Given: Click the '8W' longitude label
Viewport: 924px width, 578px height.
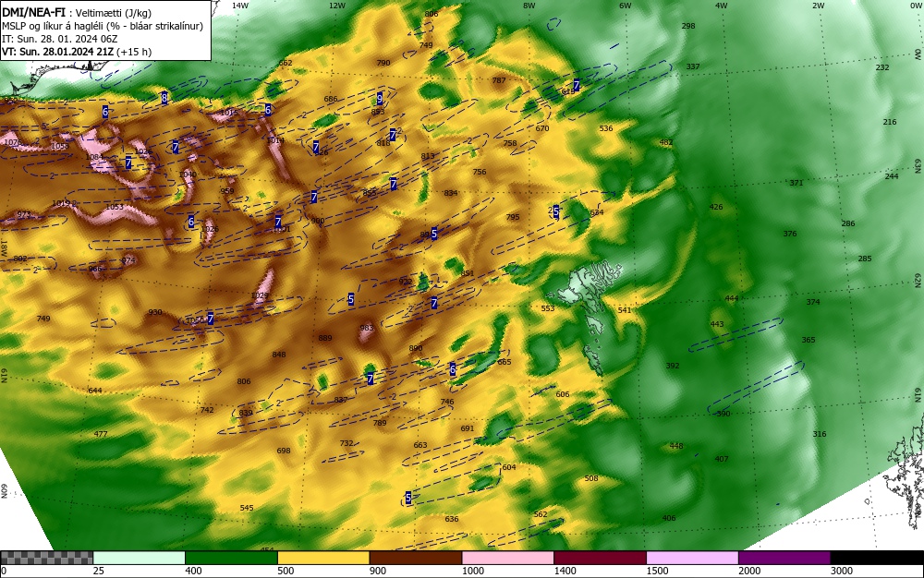Looking at the screenshot, I should tap(529, 6).
